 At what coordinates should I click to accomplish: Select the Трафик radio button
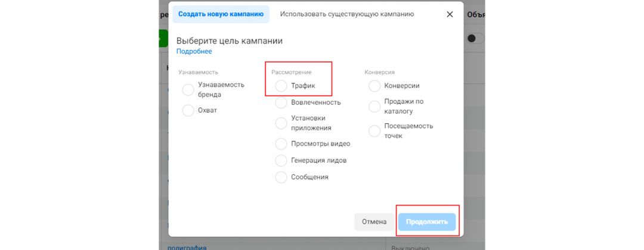pos(281,86)
